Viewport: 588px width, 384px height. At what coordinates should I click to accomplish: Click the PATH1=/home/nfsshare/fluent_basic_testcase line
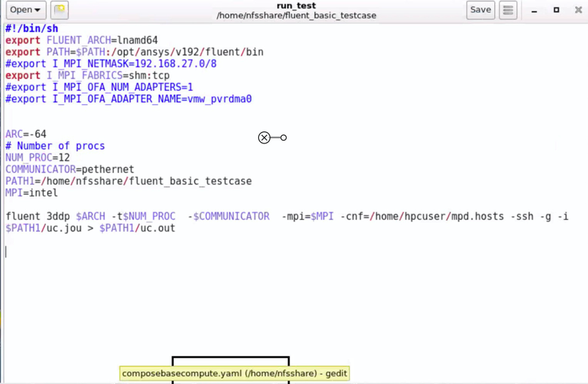click(x=128, y=181)
